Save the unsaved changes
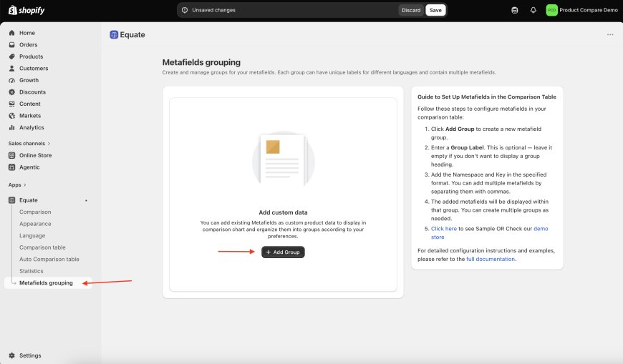Screen dimensions: 623x364 point(435,10)
